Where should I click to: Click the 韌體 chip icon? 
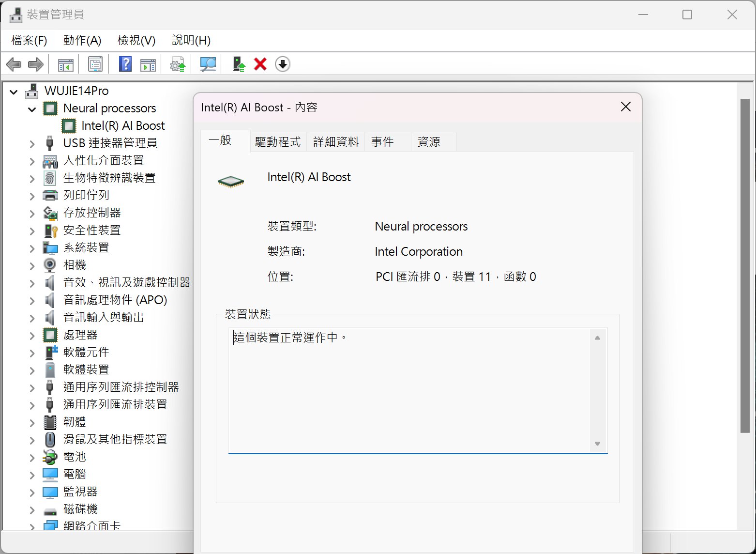(50, 422)
